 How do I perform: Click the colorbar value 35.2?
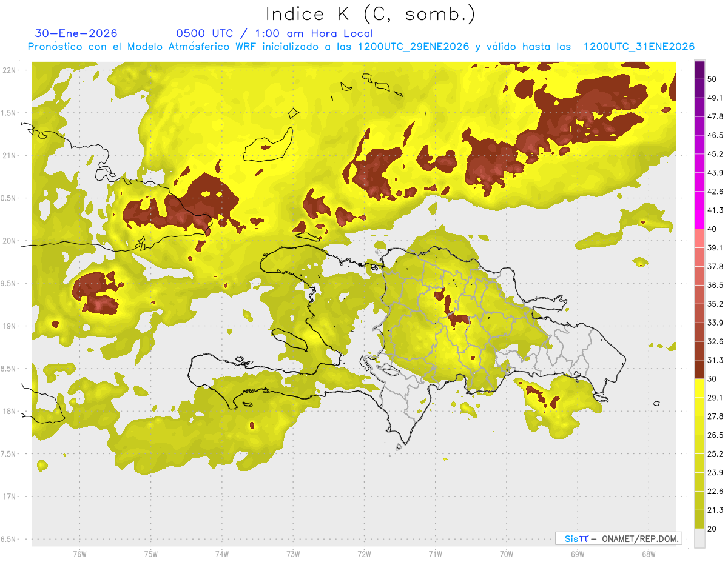pyautogui.click(x=715, y=304)
